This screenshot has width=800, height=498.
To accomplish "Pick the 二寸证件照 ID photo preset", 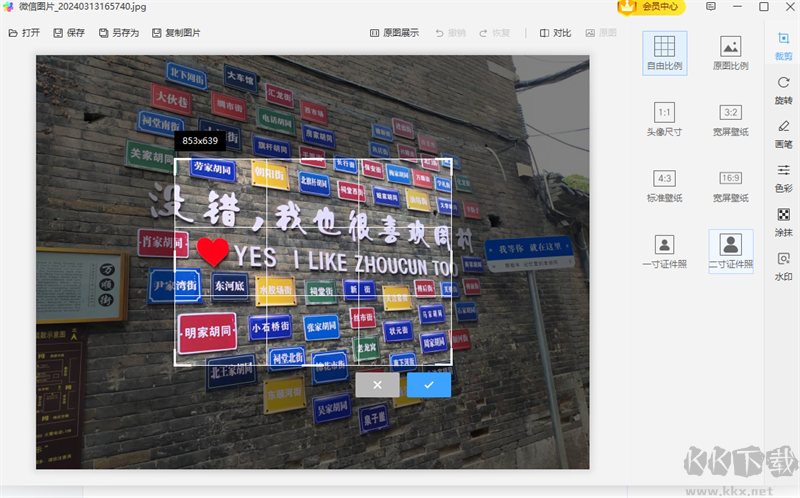I will (x=730, y=251).
